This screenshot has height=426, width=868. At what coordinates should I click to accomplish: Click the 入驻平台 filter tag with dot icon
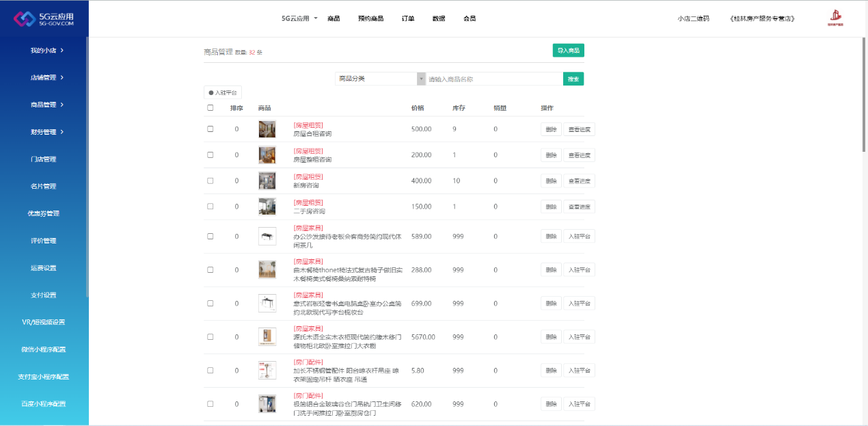coord(223,92)
